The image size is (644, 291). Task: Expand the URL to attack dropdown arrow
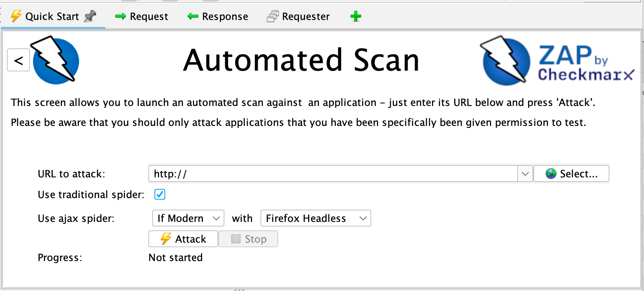(525, 174)
